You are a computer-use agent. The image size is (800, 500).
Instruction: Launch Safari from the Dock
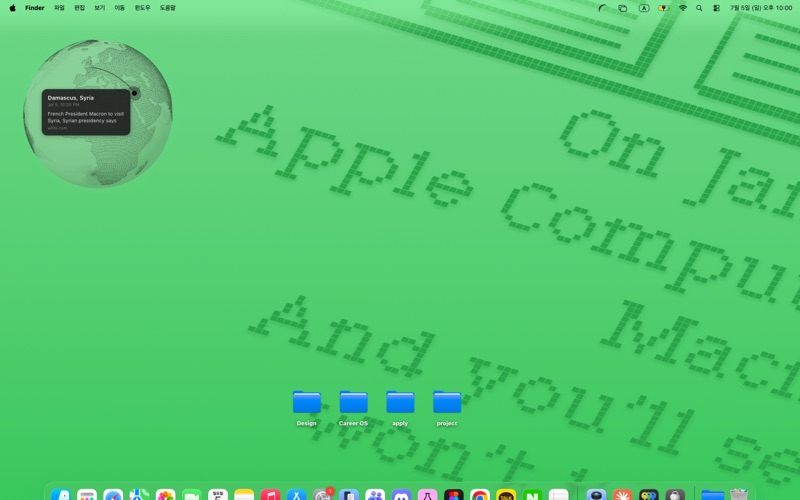pyautogui.click(x=113, y=496)
